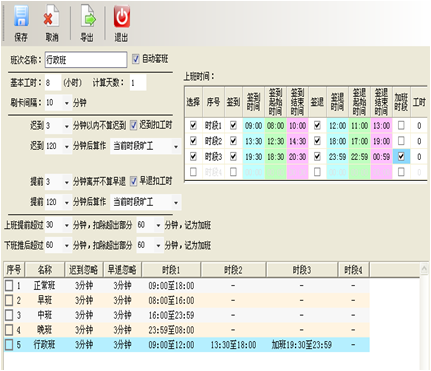431x371 pixels.
Task: Click the 09:00 签到时间 cell of 时段1
Action: point(254,126)
